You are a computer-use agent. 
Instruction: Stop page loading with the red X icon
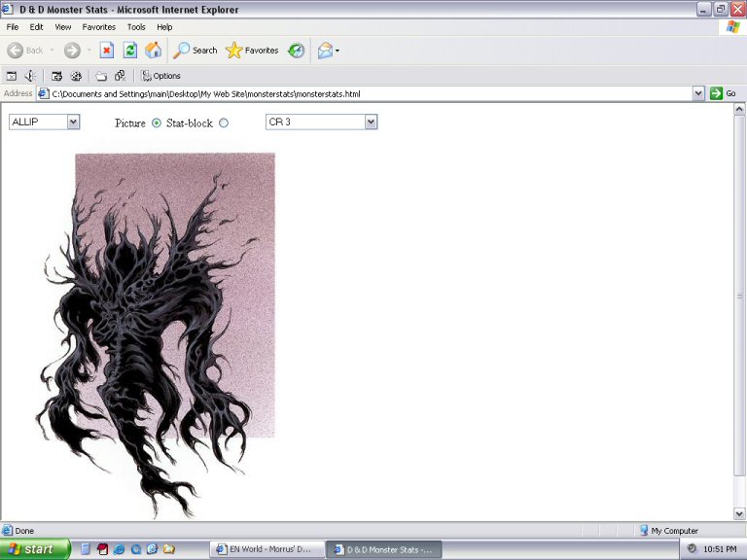pos(107,50)
